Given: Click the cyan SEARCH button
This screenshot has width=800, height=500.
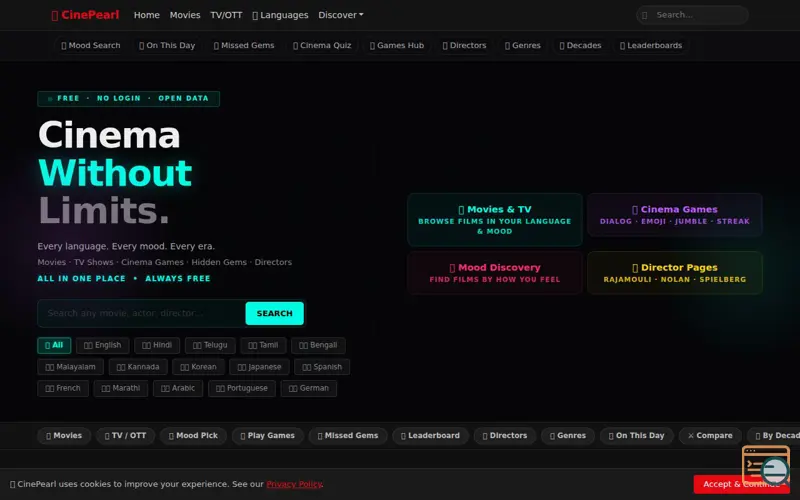Looking at the screenshot, I should (x=274, y=313).
